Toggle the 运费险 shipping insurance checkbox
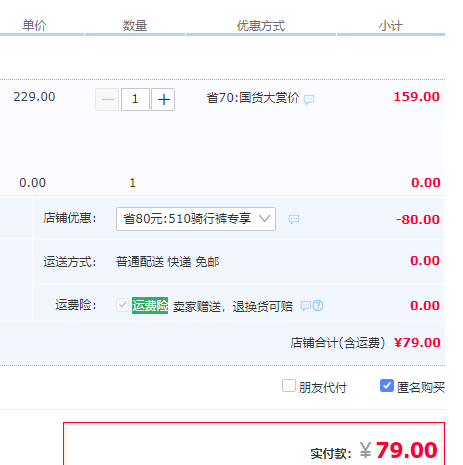 pos(122,305)
